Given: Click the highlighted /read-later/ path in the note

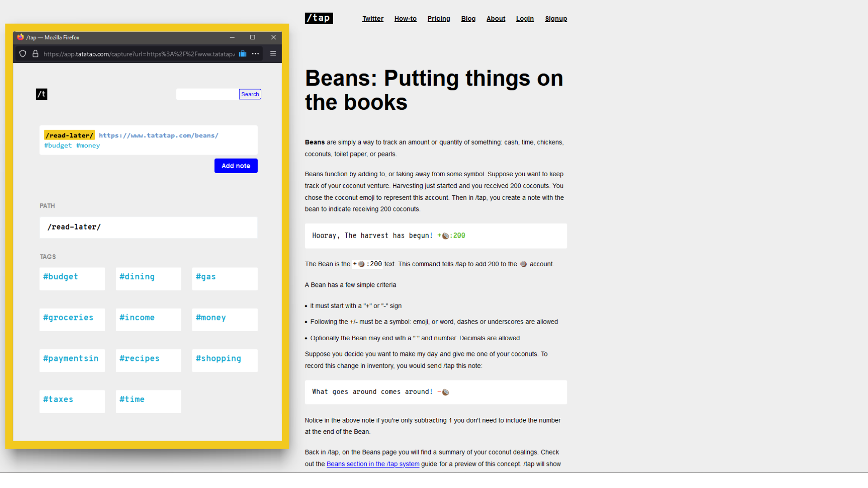Looking at the screenshot, I should tap(70, 135).
